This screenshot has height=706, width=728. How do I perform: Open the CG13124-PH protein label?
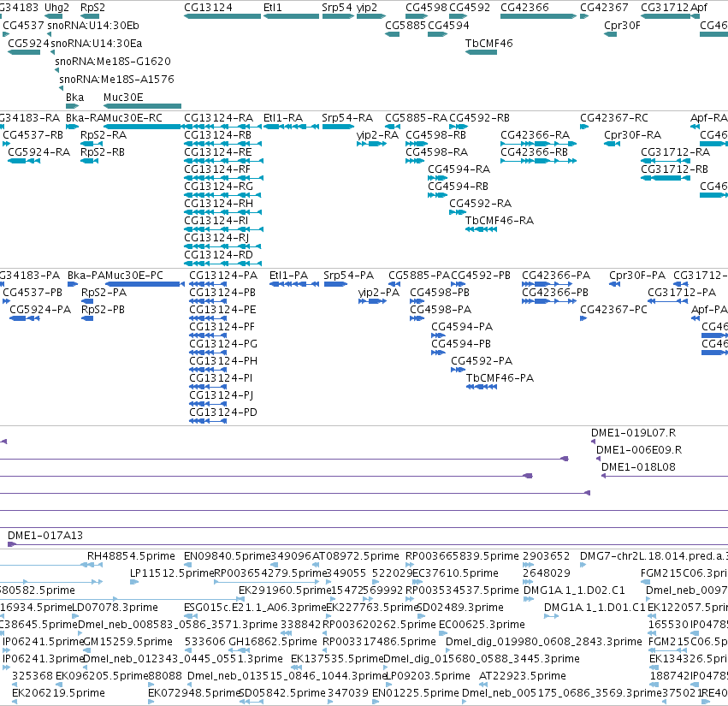pyautogui.click(x=223, y=361)
